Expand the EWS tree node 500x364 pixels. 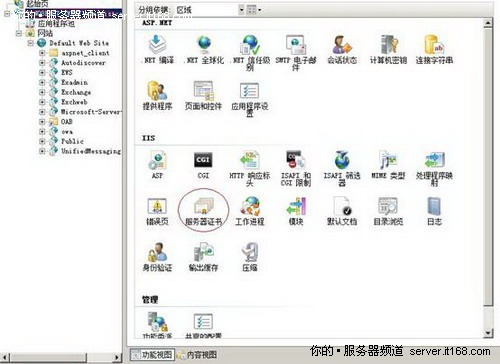(x=42, y=72)
